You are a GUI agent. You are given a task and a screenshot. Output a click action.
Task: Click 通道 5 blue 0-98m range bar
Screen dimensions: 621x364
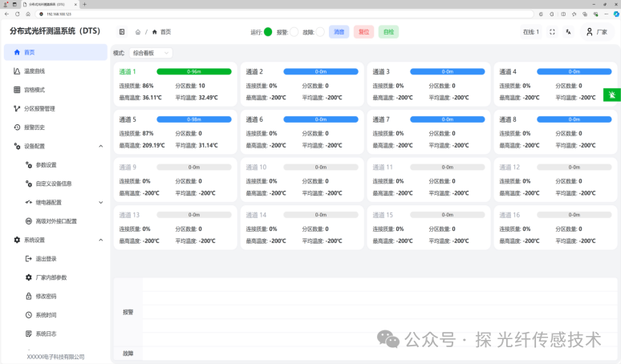click(x=194, y=119)
